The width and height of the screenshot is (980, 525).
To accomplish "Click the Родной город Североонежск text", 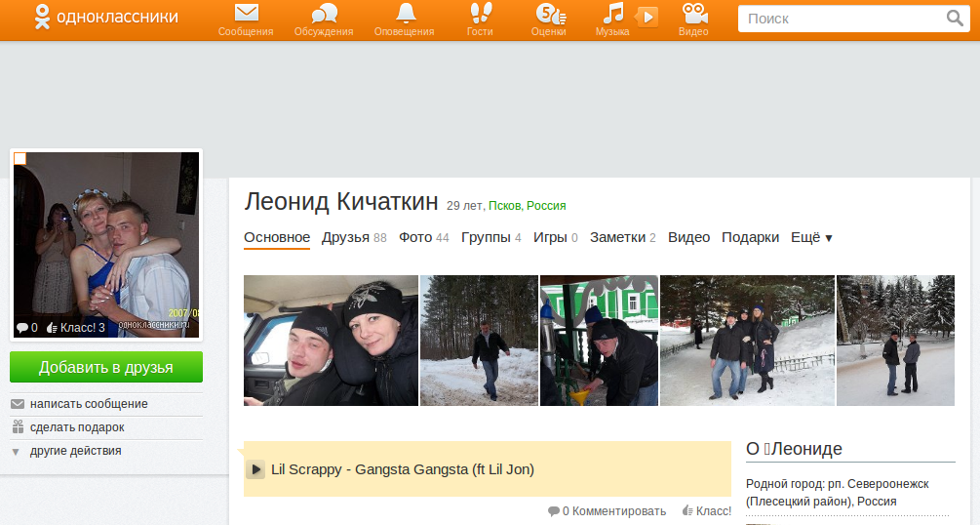I will click(x=838, y=493).
